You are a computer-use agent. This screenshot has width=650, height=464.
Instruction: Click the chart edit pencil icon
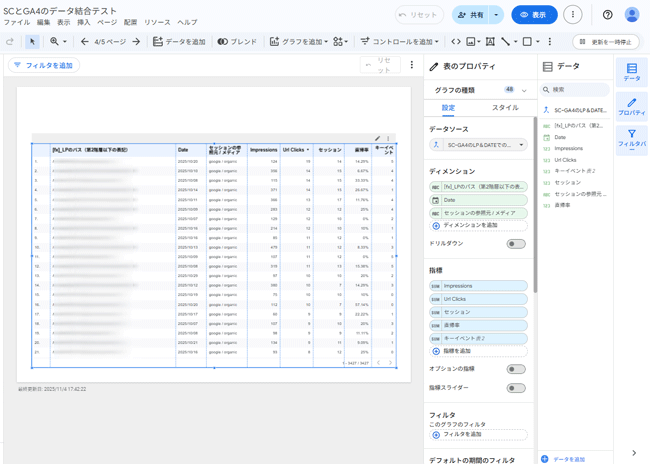point(377,139)
